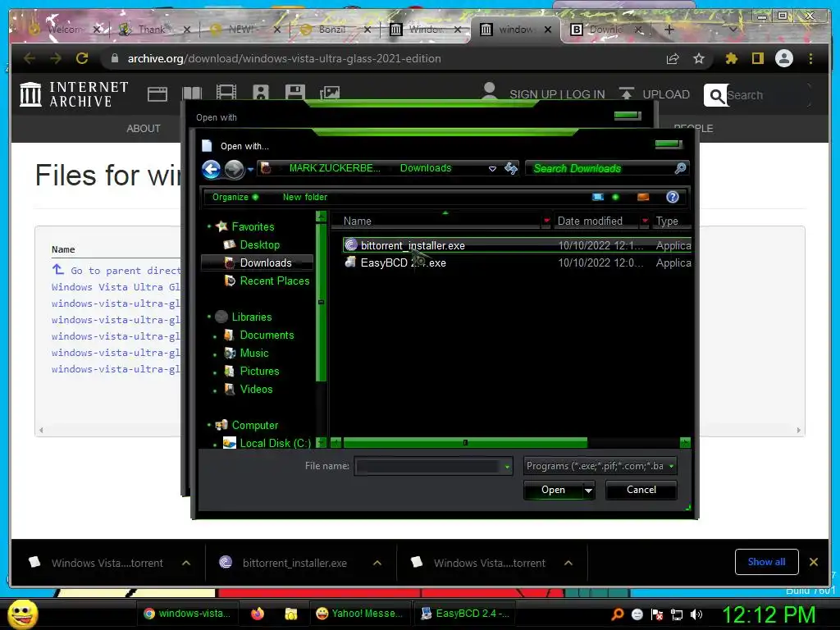Viewport: 840px width, 630px height.
Task: Switch to the Bonzi browser tab
Action: click(333, 30)
